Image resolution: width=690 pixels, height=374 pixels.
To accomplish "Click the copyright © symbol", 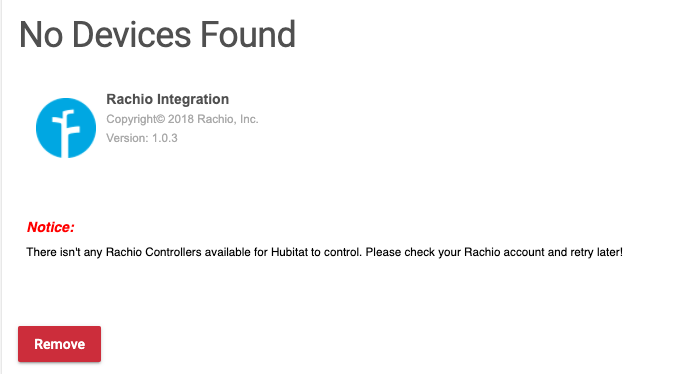I will click(x=161, y=119).
